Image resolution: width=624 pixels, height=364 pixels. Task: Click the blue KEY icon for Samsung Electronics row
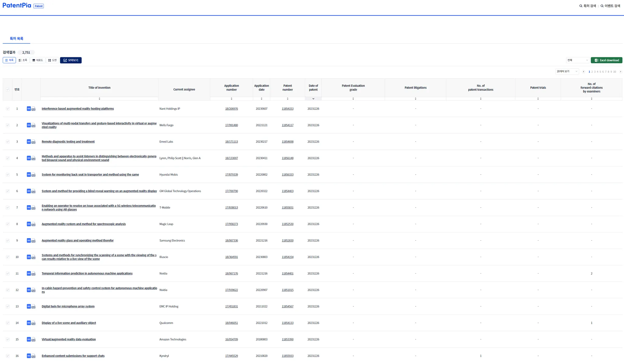29,240
